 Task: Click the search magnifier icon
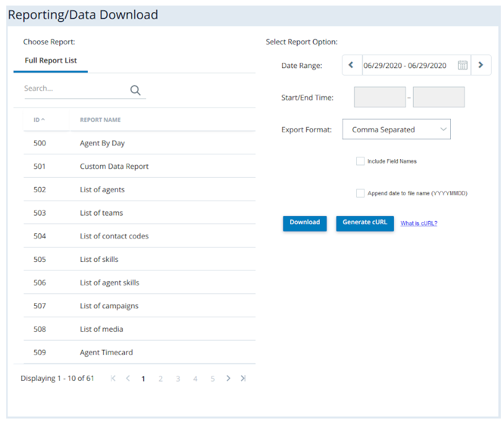point(135,90)
